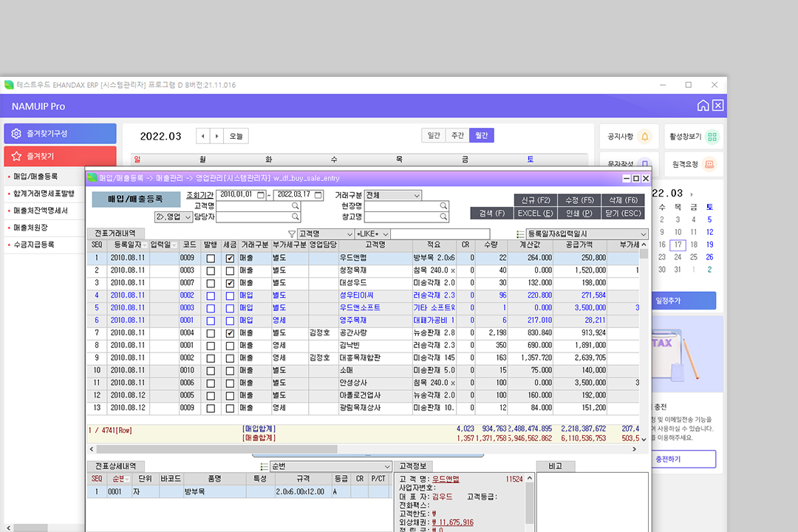The height and width of the screenshot is (532, 798).
Task: Uncheck 세금 checkbox for row 7 공간사랑
Action: (x=230, y=333)
